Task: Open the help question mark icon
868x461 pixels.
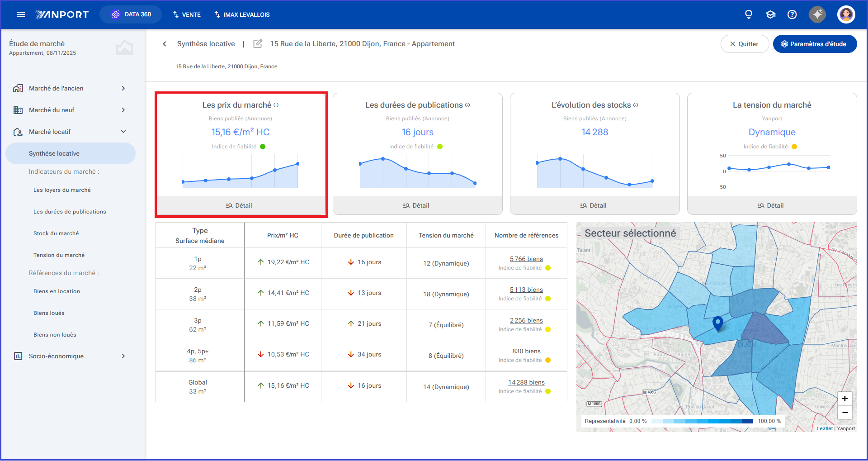Action: 792,14
